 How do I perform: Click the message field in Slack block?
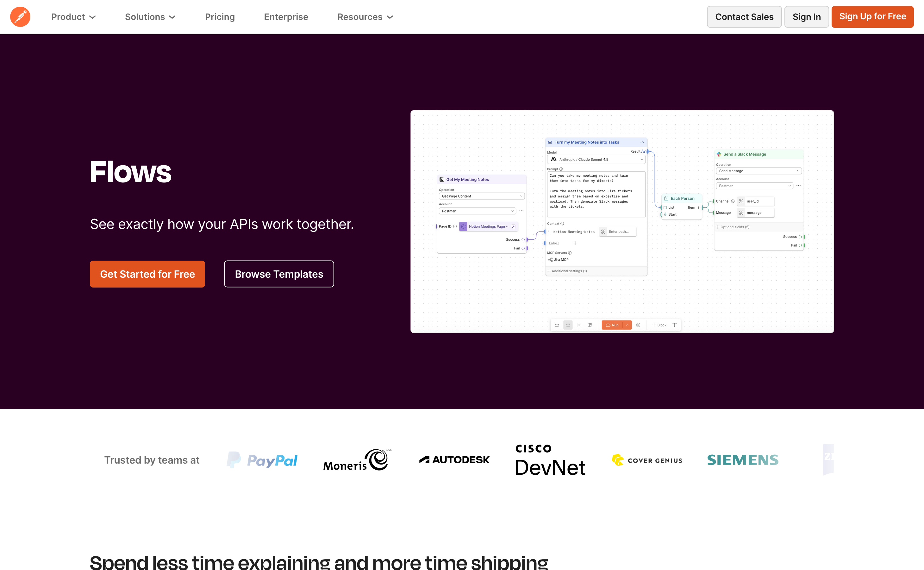click(756, 213)
